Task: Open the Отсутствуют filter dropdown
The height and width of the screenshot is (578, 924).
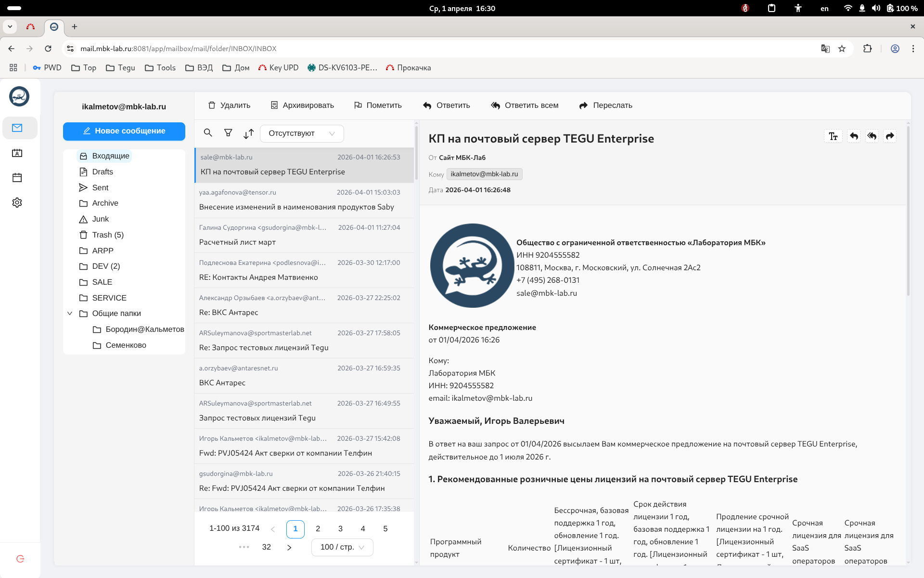Action: pyautogui.click(x=302, y=133)
